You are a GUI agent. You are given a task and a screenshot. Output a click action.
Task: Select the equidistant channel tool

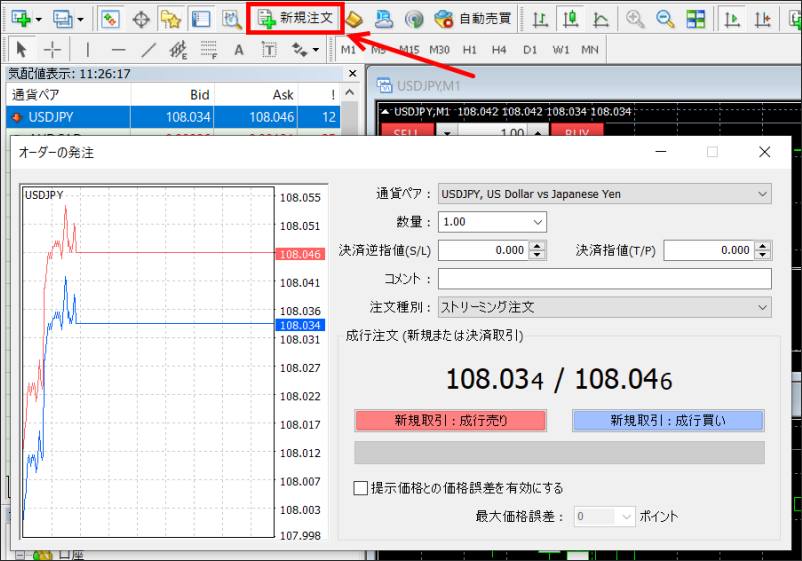tap(179, 50)
